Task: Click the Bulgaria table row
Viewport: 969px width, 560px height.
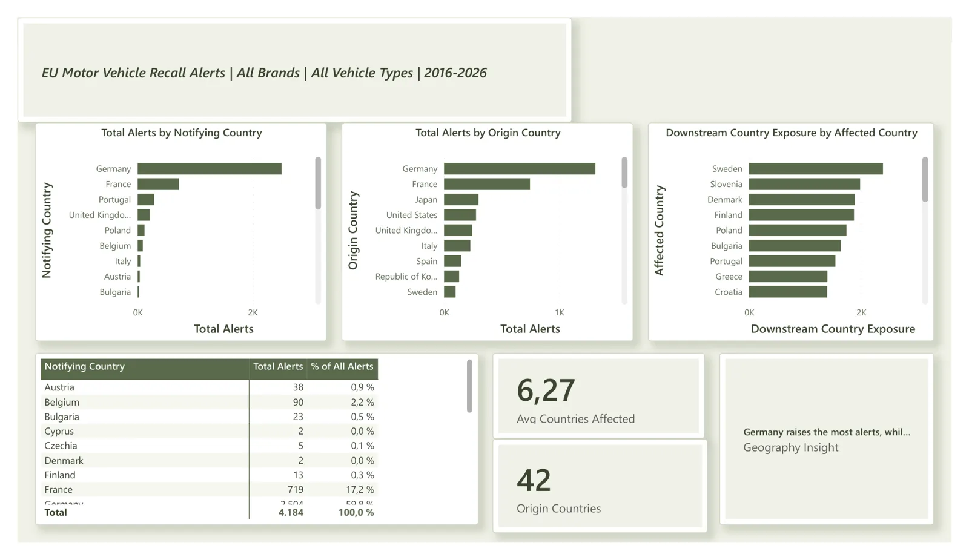Action: pyautogui.click(x=210, y=417)
